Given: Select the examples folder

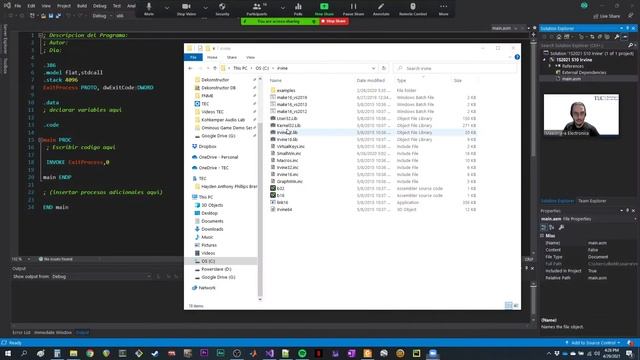Looking at the screenshot, I should tap(286, 91).
